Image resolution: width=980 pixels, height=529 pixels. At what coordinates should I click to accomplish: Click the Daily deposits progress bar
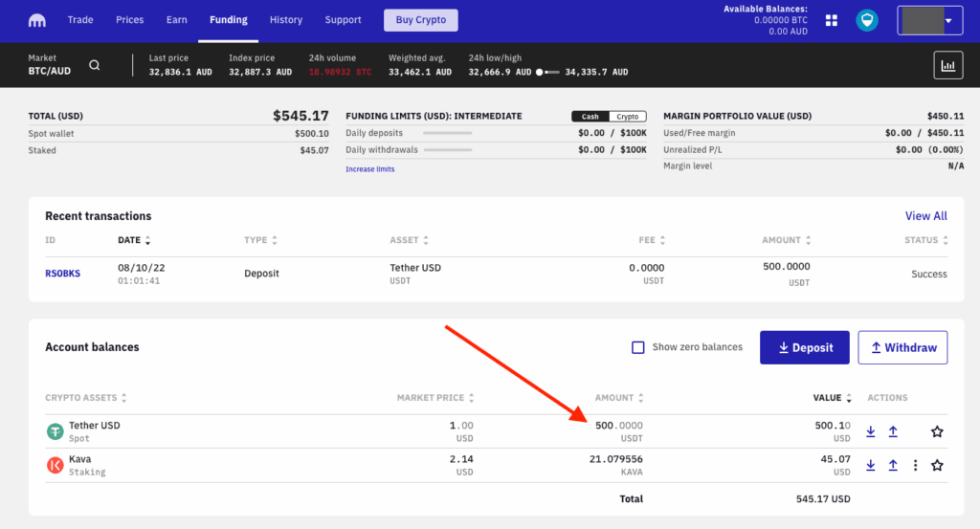tap(448, 133)
